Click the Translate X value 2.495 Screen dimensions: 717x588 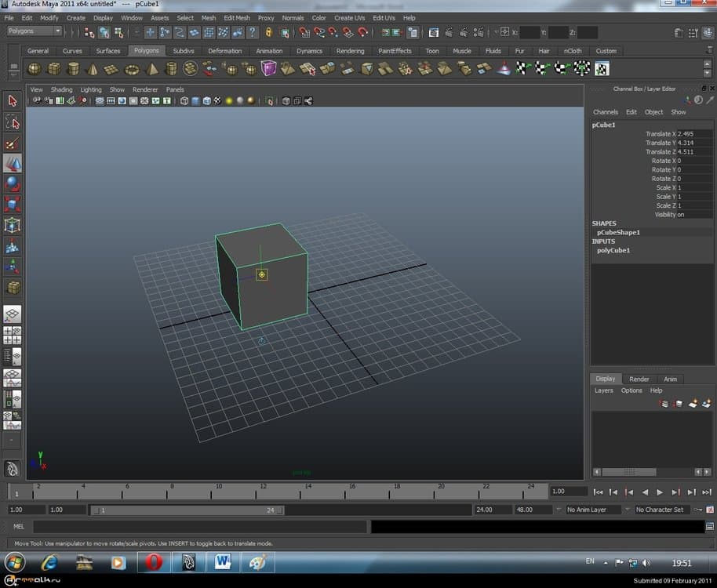click(694, 134)
